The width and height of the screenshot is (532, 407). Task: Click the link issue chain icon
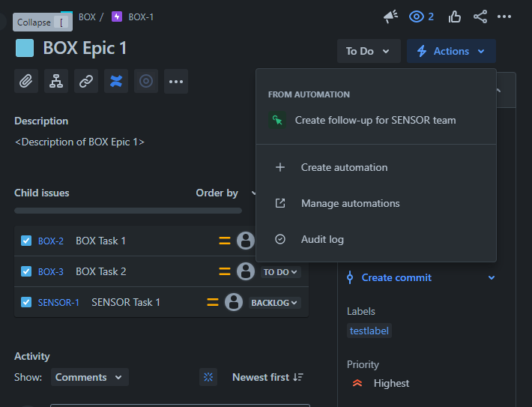pyautogui.click(x=86, y=81)
